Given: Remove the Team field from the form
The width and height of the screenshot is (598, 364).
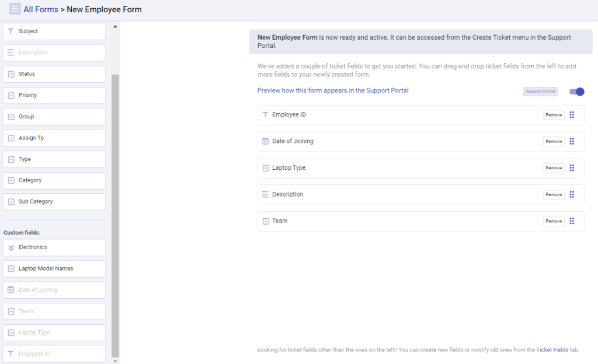Looking at the screenshot, I should click(x=553, y=221).
